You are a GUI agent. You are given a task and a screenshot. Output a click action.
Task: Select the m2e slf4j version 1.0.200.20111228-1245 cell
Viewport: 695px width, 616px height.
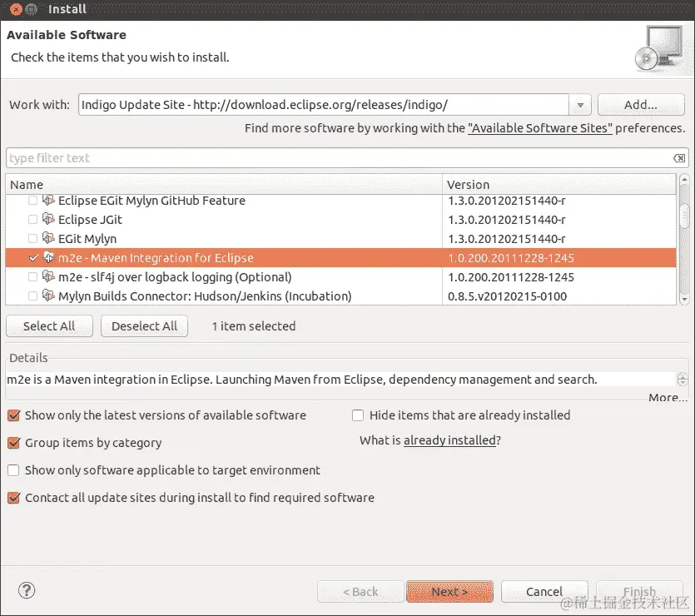pos(511,277)
